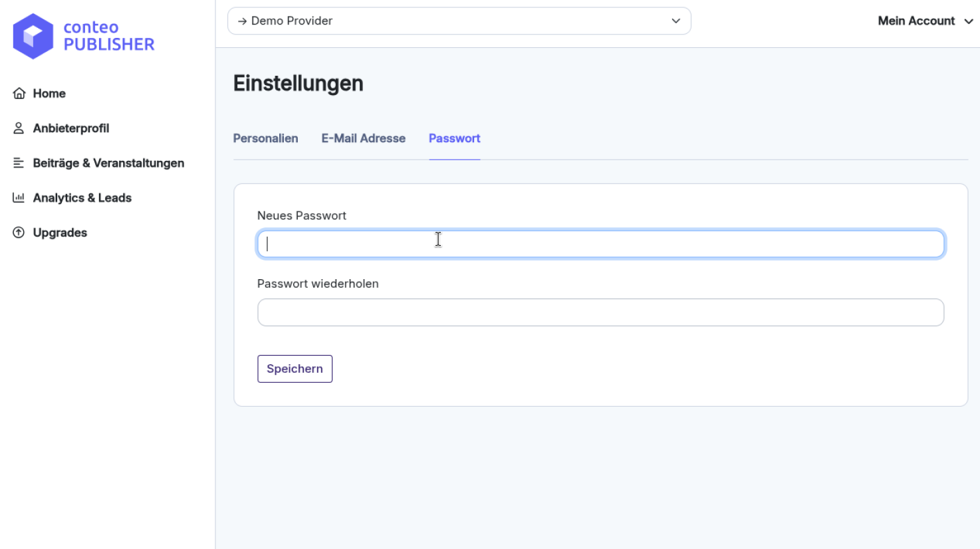Go to Home in the sidebar

(49, 93)
